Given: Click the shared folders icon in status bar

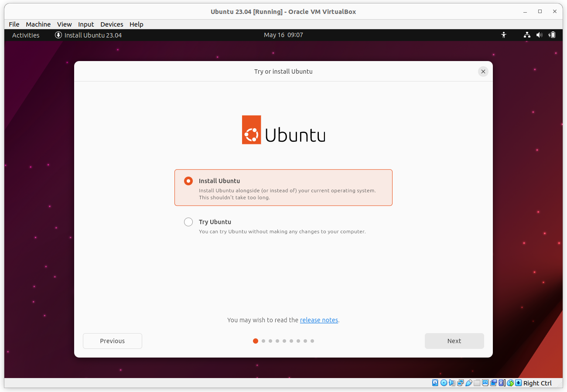Looking at the screenshot, I should tap(477, 383).
